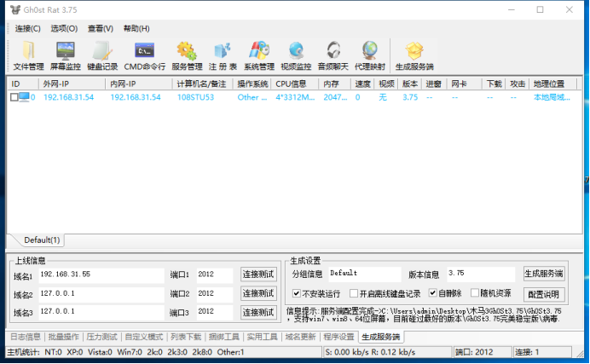Sort by the 计算机名/备注 column header
Image resolution: width=590 pixels, height=364 pixels.
(x=203, y=84)
